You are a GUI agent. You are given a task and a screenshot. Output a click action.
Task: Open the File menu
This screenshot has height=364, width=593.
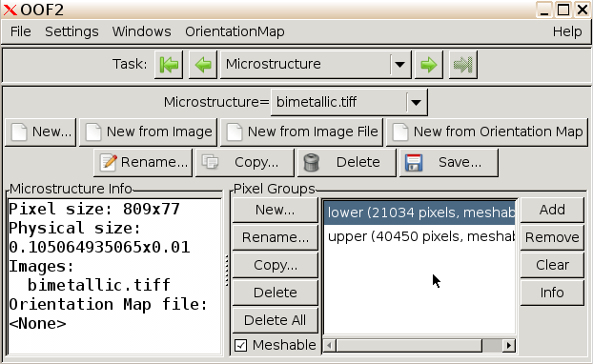pyautogui.click(x=20, y=31)
